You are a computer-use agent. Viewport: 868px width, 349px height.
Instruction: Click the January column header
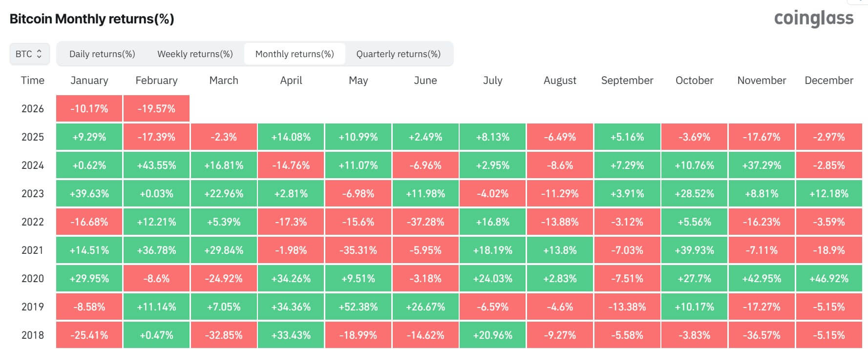tap(89, 80)
